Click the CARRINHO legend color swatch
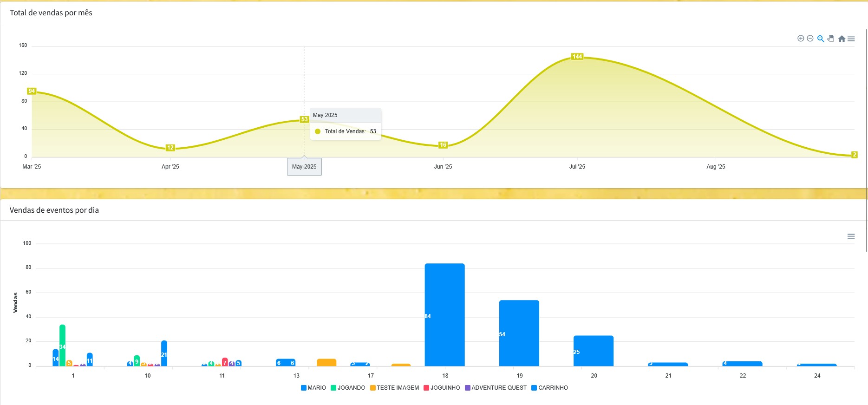The image size is (868, 405). tap(534, 388)
